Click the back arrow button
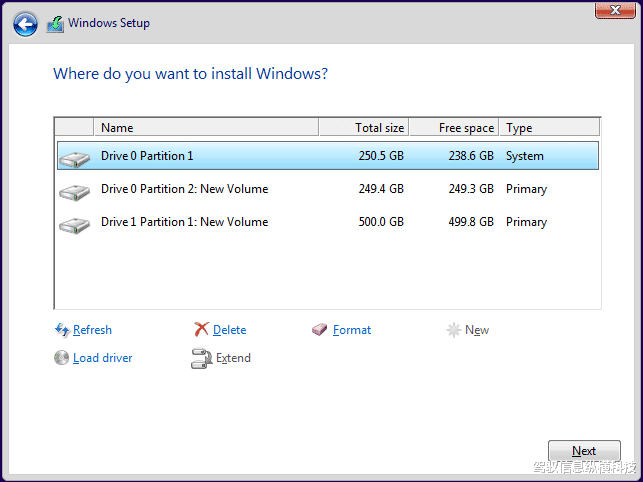 pos(26,24)
